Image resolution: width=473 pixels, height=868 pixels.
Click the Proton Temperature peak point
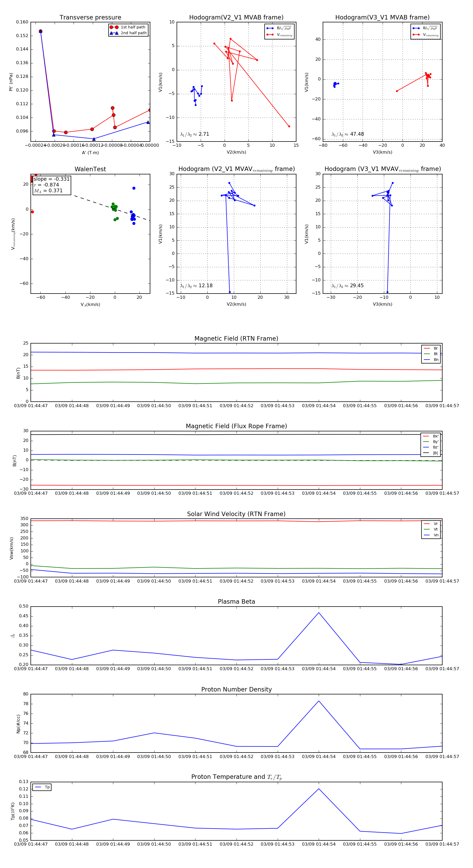[x=319, y=789]
